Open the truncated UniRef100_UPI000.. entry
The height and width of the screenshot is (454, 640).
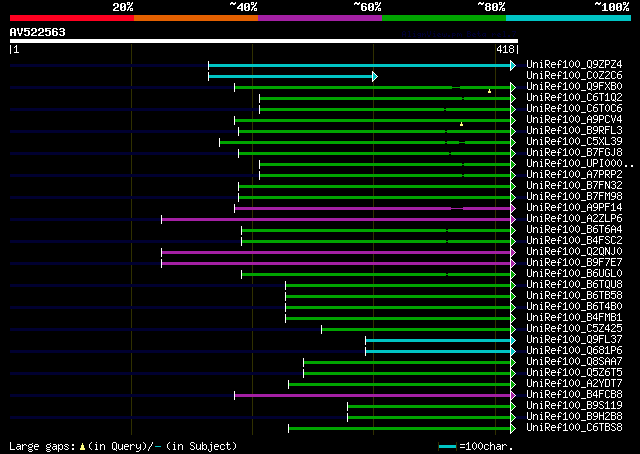(x=580, y=164)
